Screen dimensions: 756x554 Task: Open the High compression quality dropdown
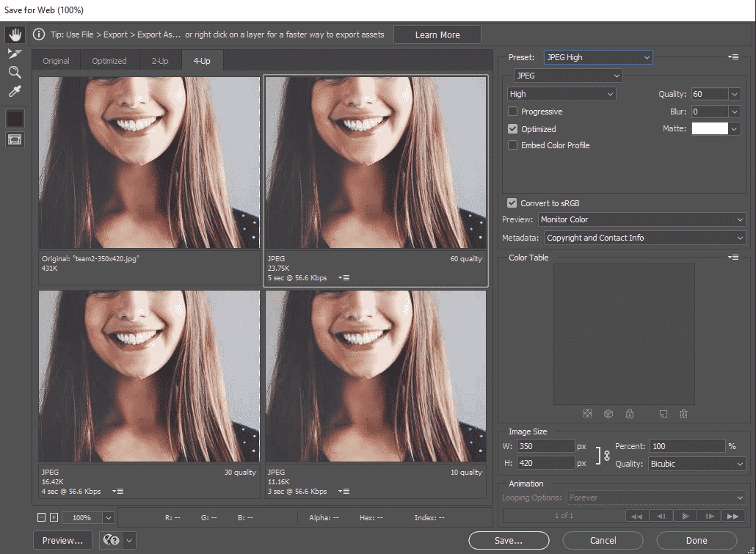(561, 94)
